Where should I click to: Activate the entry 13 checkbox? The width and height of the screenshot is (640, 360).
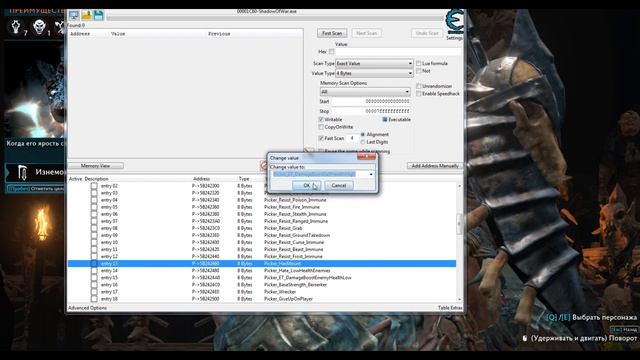(94, 264)
